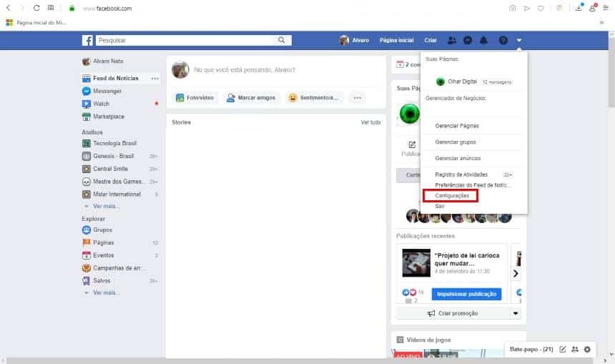Select Sair menu item
Image resolution: width=615 pixels, height=364 pixels.
tap(439, 207)
